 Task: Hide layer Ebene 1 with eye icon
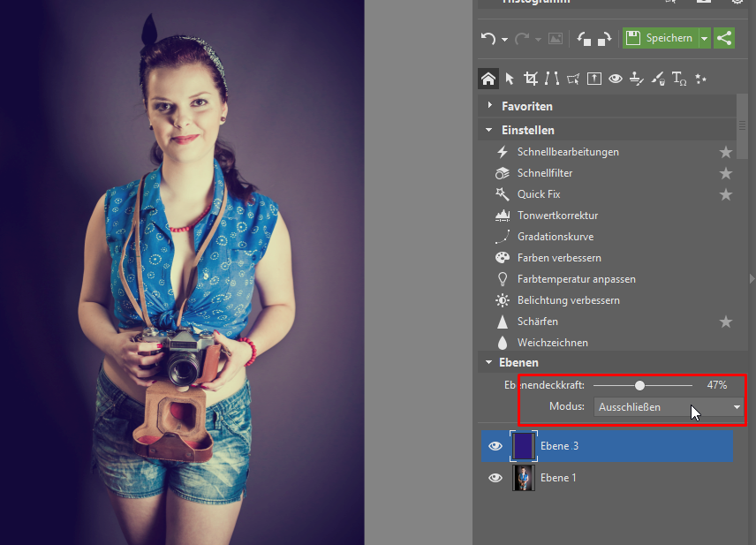[495, 478]
